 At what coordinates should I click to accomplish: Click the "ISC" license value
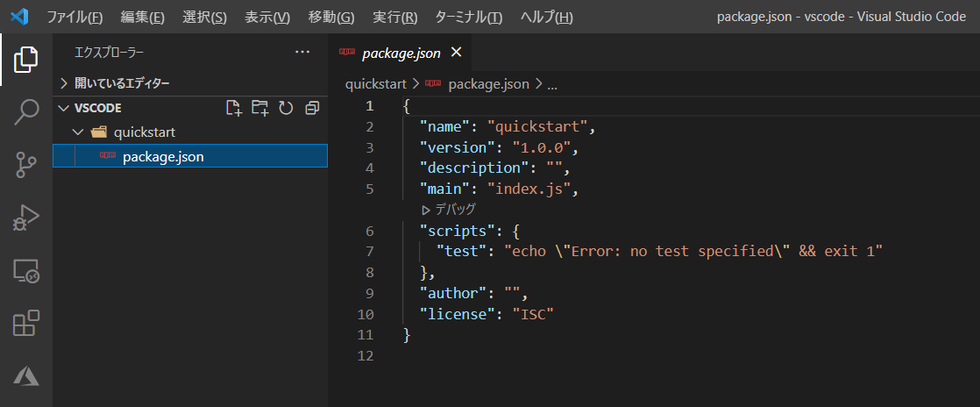point(533,314)
